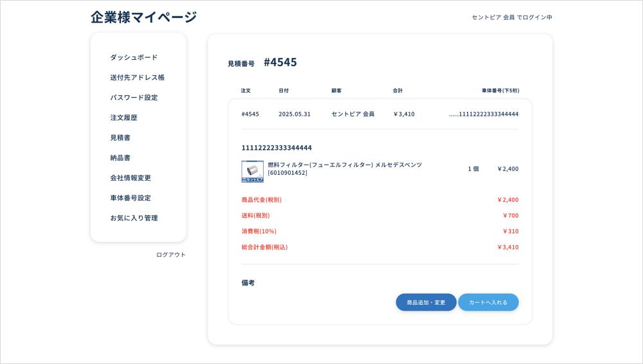The width and height of the screenshot is (643, 364).
Task: Open 車体番号設定 in the sidebar
Action: click(x=131, y=198)
